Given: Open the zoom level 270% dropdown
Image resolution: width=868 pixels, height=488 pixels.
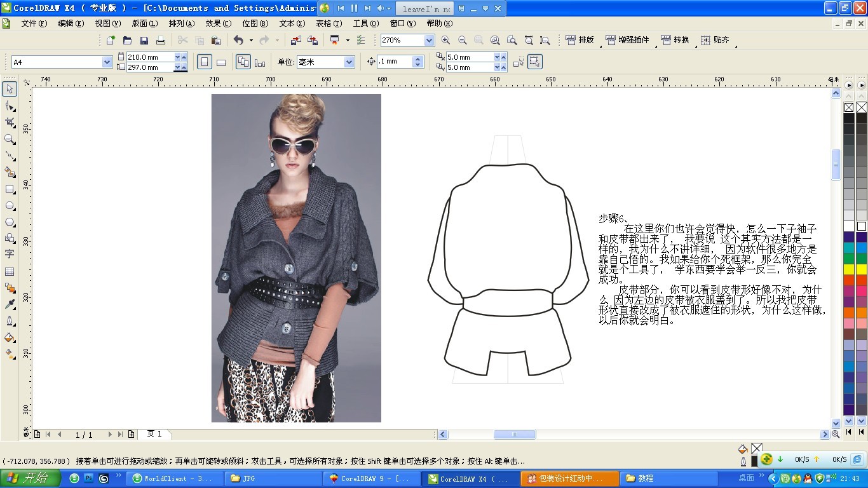Looking at the screenshot, I should pos(429,40).
